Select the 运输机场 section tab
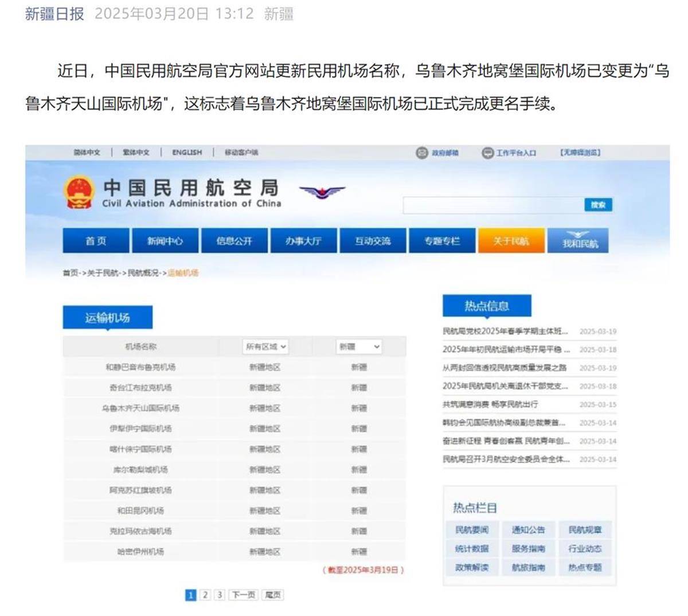This screenshot has width=688, height=616. [x=108, y=317]
